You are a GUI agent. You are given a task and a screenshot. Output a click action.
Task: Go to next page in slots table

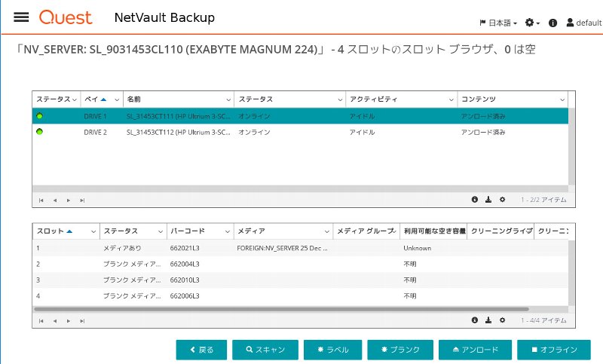click(69, 321)
